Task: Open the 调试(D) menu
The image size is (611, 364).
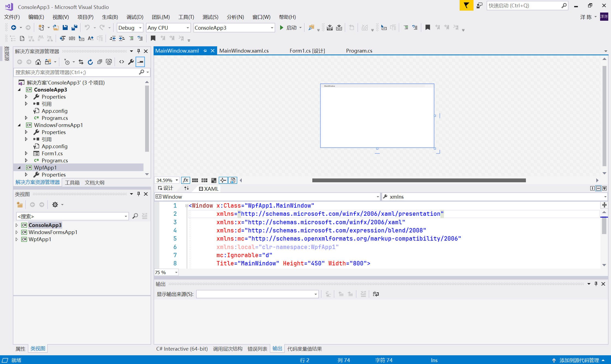Action: click(x=135, y=17)
